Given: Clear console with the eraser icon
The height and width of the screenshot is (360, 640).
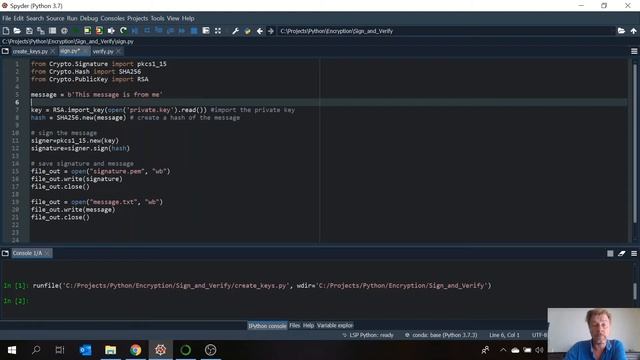Looking at the screenshot, I should (622, 253).
